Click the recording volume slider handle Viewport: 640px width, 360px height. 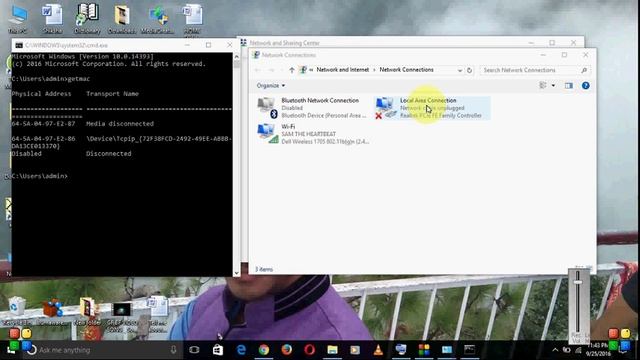pos(578,282)
